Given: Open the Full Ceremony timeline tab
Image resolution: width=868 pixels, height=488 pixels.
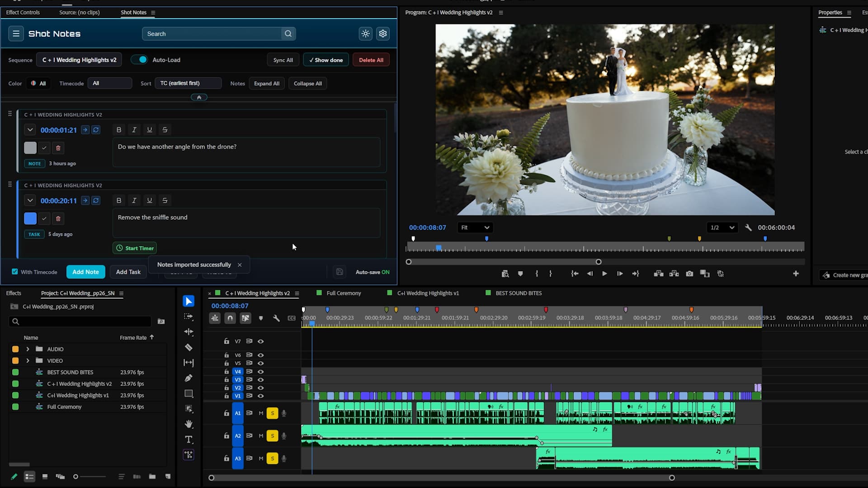Looking at the screenshot, I should click(x=344, y=293).
